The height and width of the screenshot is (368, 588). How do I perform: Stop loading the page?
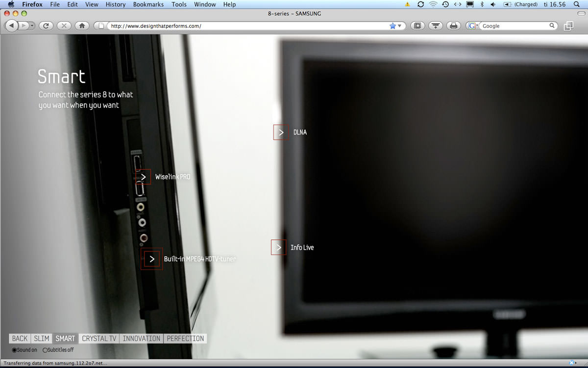(64, 26)
